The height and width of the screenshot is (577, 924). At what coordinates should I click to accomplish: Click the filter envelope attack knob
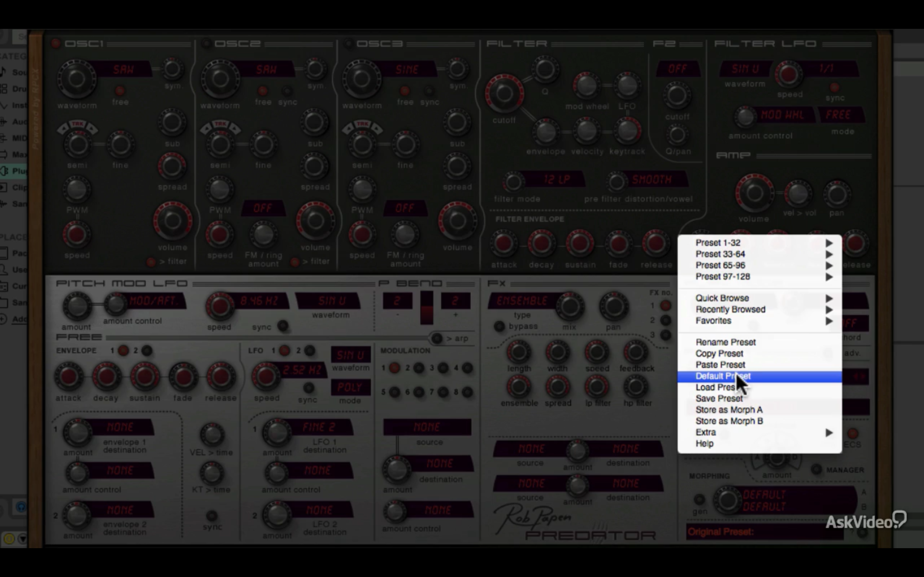coord(504,243)
